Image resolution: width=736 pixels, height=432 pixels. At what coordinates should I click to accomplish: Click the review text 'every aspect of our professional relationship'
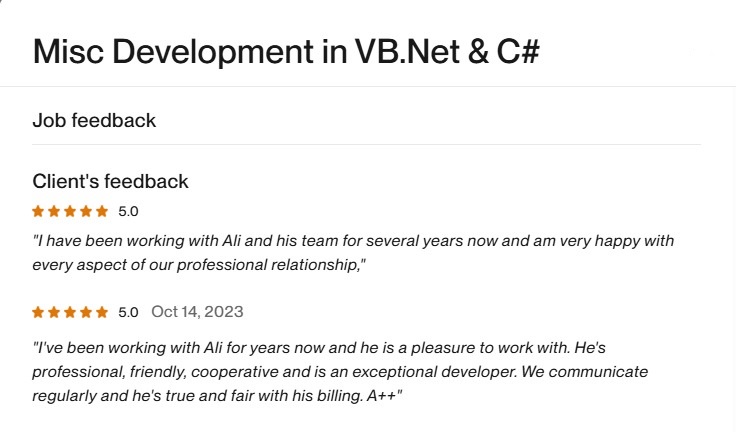[200, 265]
